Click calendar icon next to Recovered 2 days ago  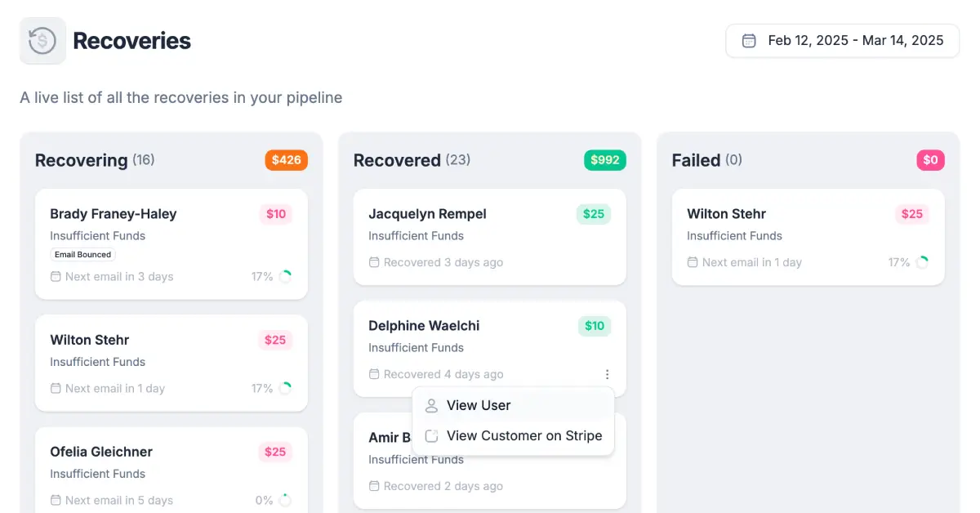click(374, 486)
